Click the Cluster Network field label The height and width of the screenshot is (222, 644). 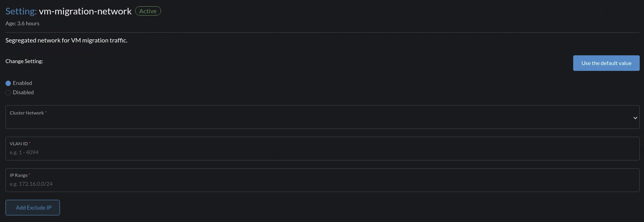pyautogui.click(x=26, y=113)
